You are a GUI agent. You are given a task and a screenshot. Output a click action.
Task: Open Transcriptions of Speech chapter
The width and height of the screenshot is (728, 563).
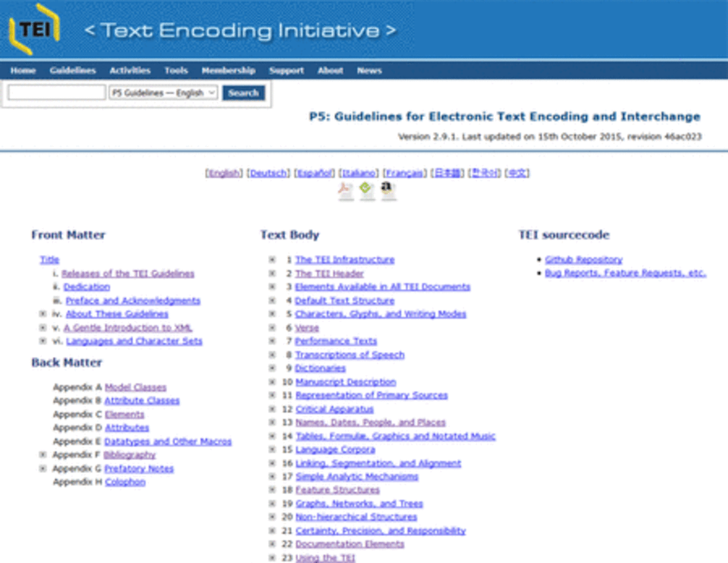(350, 355)
